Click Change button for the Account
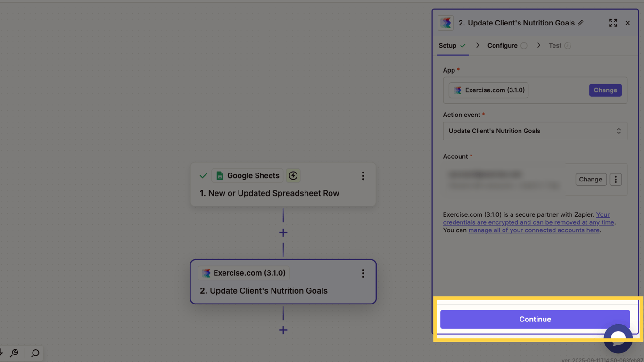 [x=591, y=179]
